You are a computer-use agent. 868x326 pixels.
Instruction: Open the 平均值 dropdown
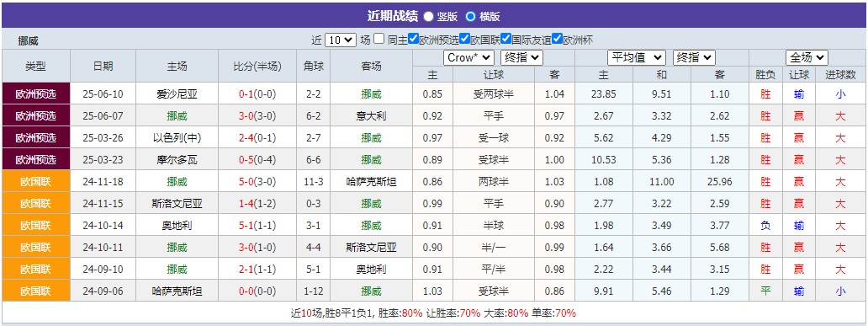[637, 57]
